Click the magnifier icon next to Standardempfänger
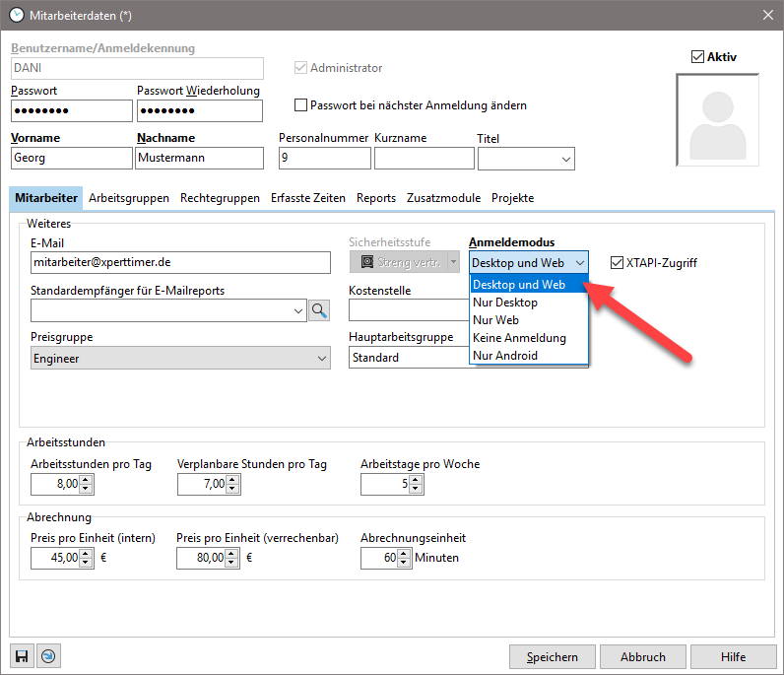784x675 pixels. pos(320,310)
